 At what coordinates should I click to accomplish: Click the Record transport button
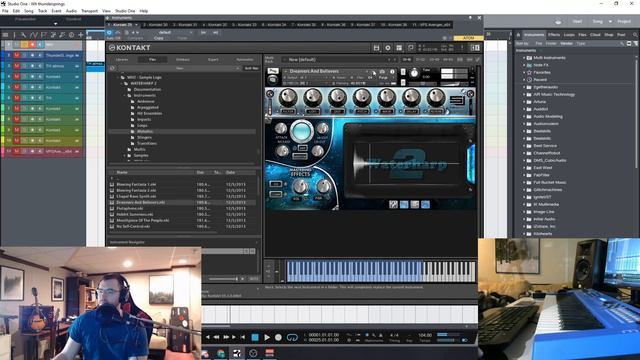coord(278,337)
